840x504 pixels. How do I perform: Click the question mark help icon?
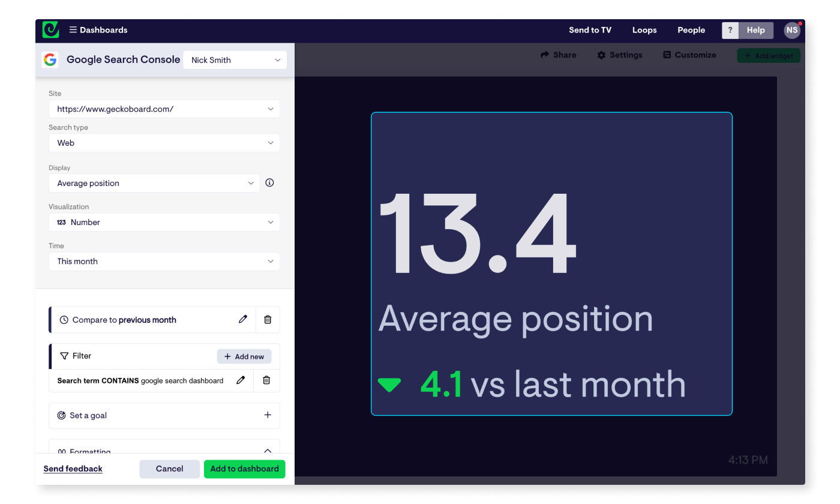point(730,29)
